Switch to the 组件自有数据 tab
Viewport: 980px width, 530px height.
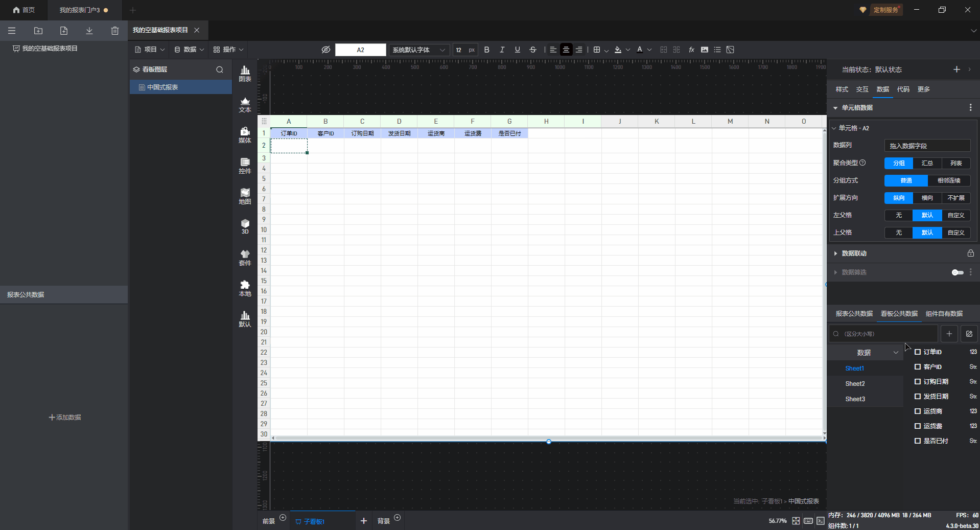tap(944, 314)
